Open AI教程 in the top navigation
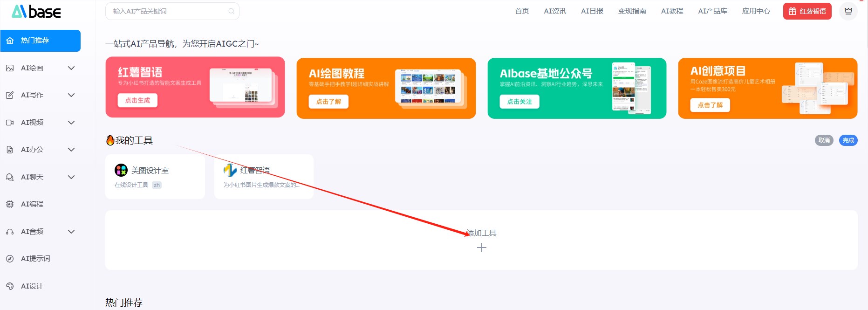868x310 pixels. pyautogui.click(x=672, y=11)
